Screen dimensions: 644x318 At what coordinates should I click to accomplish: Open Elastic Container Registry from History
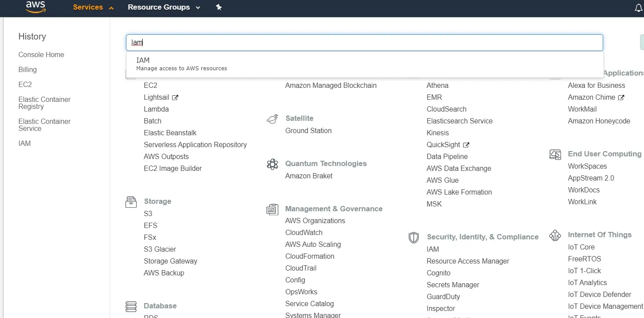click(44, 103)
